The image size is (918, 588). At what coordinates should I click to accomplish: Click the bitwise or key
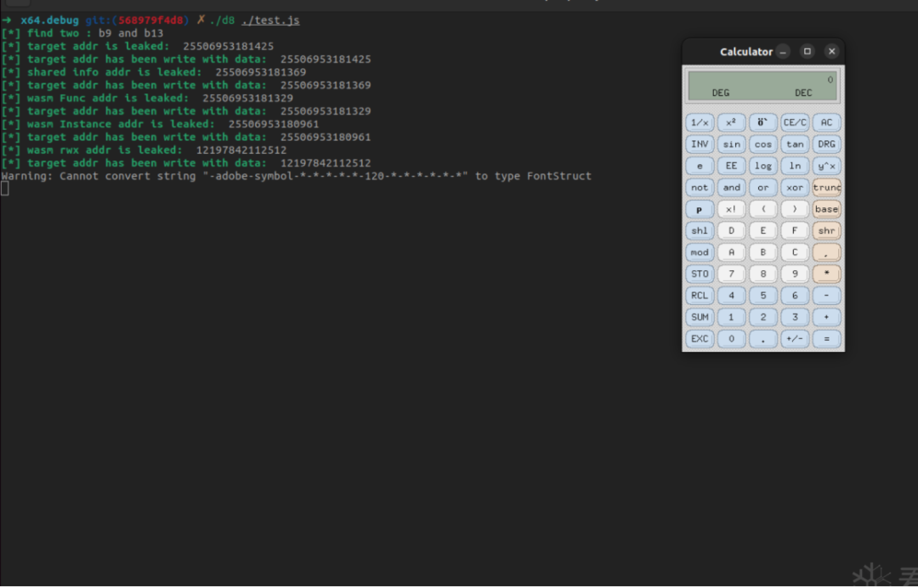click(762, 187)
